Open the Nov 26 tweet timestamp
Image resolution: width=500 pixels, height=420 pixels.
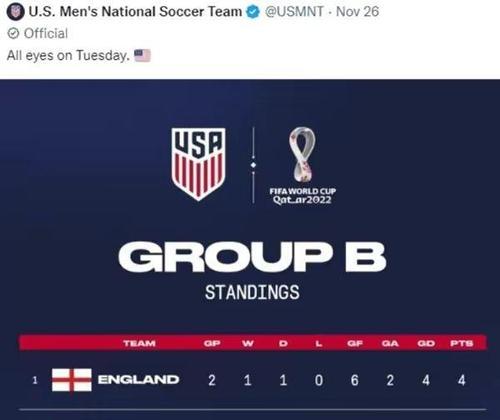click(357, 12)
